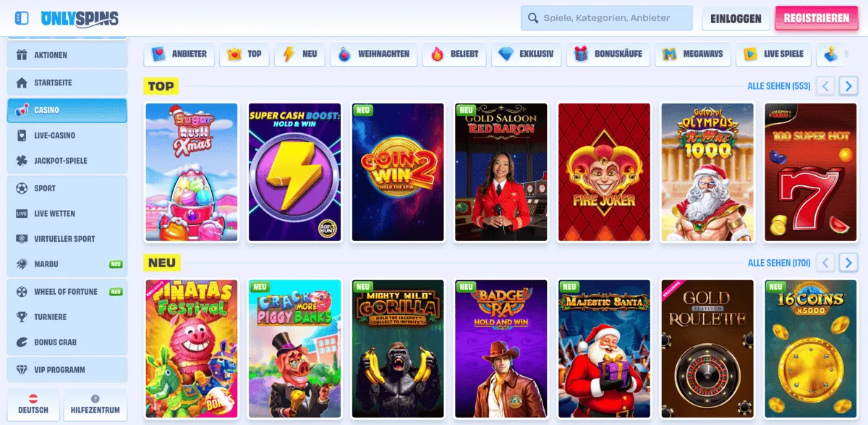868x425 pixels.
Task: Select the Beliebt category tab
Action: pyautogui.click(x=454, y=54)
